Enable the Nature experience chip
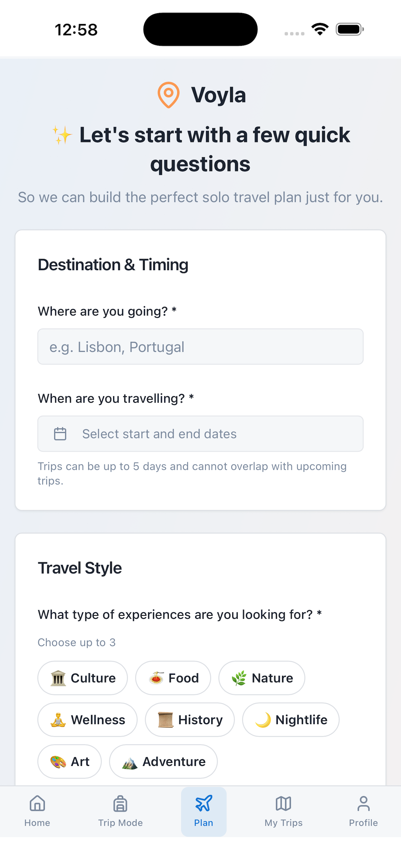Screen dimensions: 401x868 (x=262, y=678)
